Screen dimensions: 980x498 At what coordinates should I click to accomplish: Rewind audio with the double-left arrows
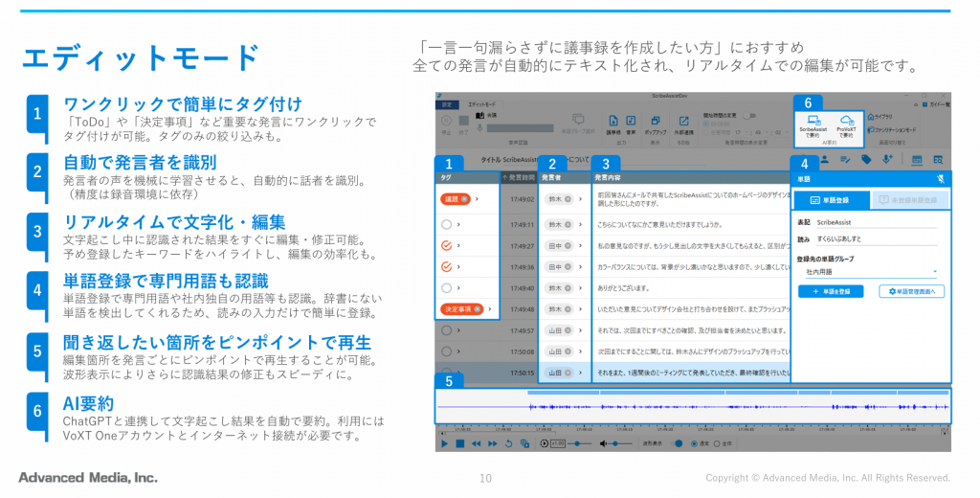click(x=477, y=443)
